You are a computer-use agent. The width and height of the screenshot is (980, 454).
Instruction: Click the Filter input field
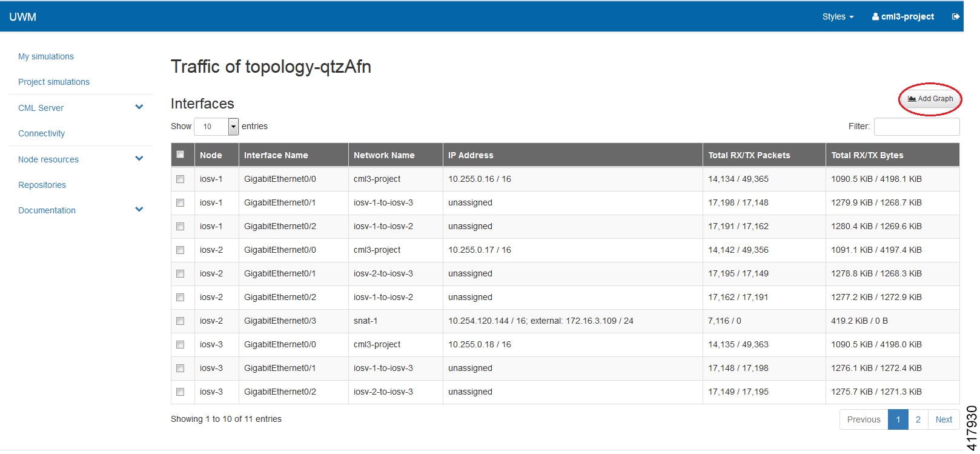[916, 126]
